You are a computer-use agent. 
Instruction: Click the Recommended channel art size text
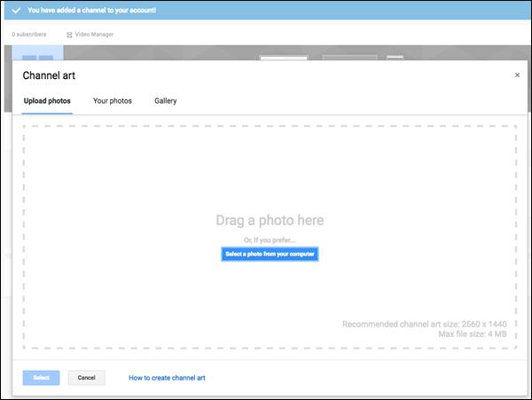click(424, 324)
